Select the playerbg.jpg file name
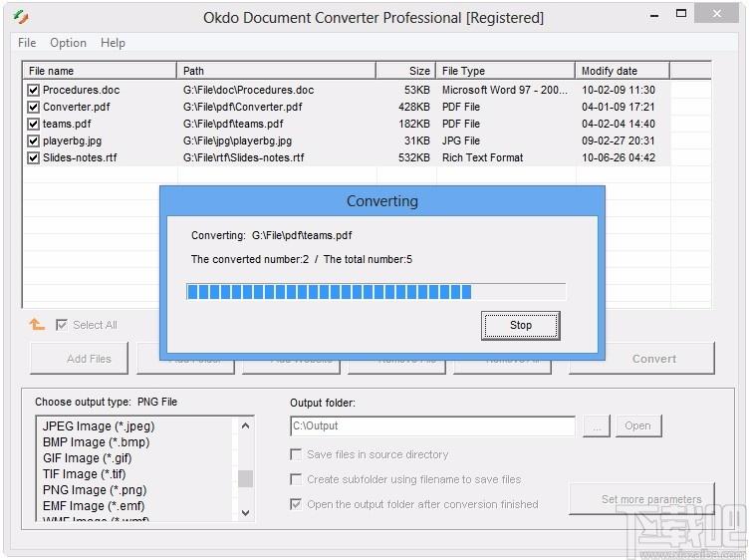Viewport: 750px width, 560px height. pyautogui.click(x=73, y=140)
